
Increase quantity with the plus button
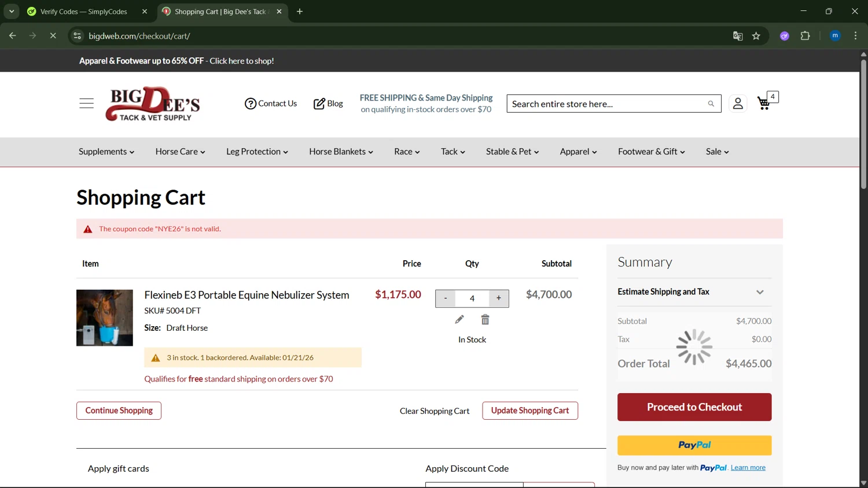click(499, 298)
